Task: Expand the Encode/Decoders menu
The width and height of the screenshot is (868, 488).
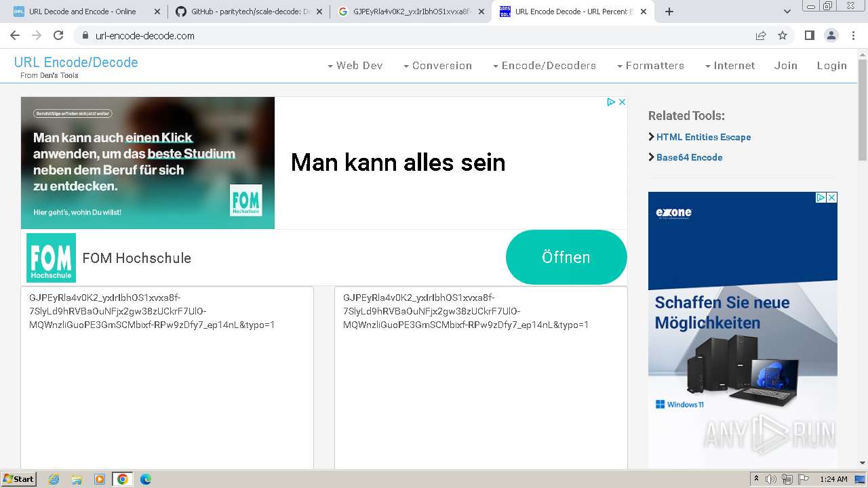Action: point(545,66)
